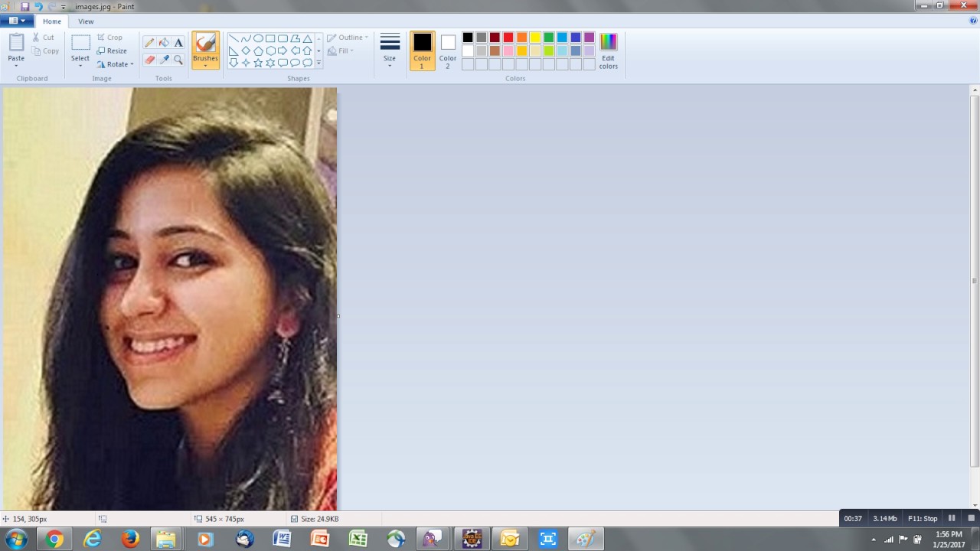This screenshot has height=551, width=980.
Task: Open the Select dropdown arrow
Action: tap(80, 66)
